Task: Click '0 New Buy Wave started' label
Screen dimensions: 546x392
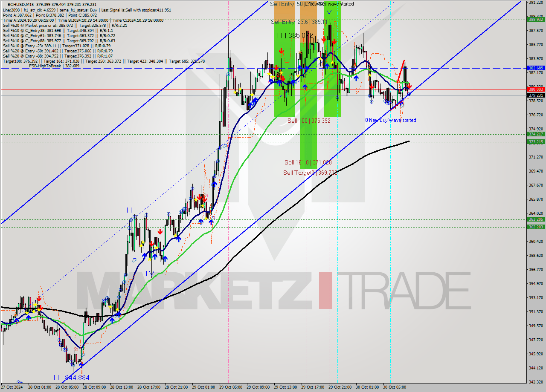Action: [x=390, y=120]
